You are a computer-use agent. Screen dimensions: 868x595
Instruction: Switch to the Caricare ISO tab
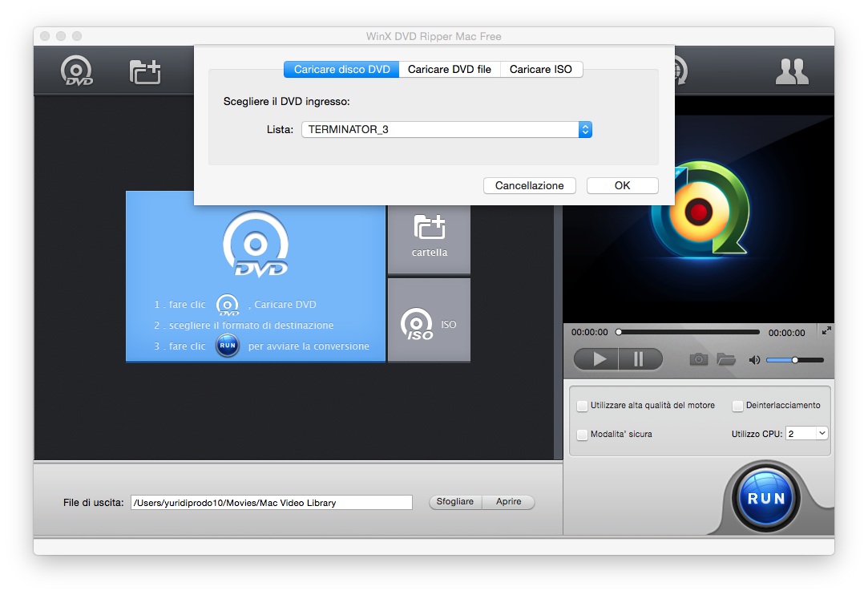[541, 69]
